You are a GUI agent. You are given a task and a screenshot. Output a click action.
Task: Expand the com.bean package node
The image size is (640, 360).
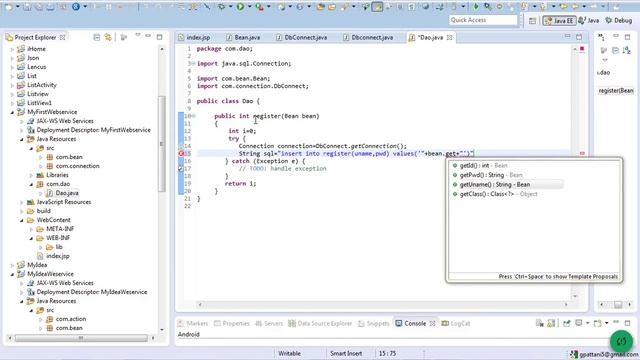coord(40,157)
